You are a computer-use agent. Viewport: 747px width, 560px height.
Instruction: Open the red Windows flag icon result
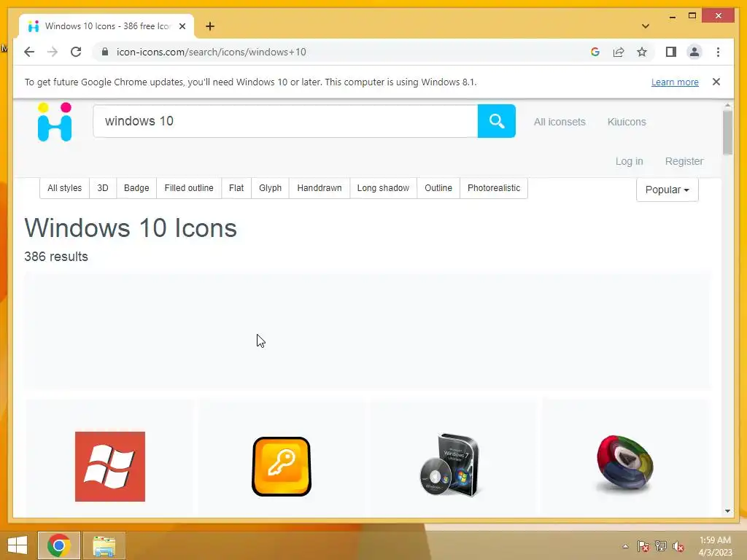pyautogui.click(x=110, y=467)
